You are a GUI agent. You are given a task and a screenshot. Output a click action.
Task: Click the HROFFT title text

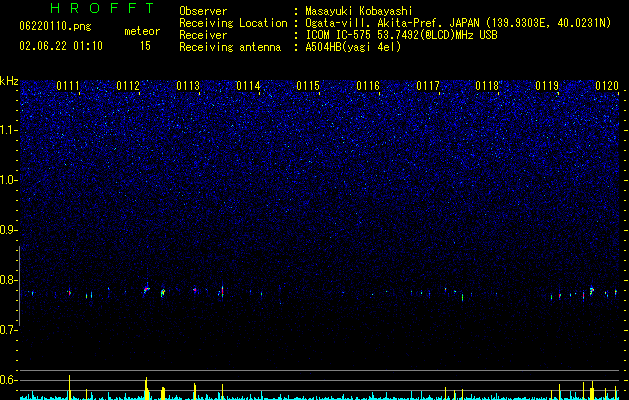pos(102,8)
